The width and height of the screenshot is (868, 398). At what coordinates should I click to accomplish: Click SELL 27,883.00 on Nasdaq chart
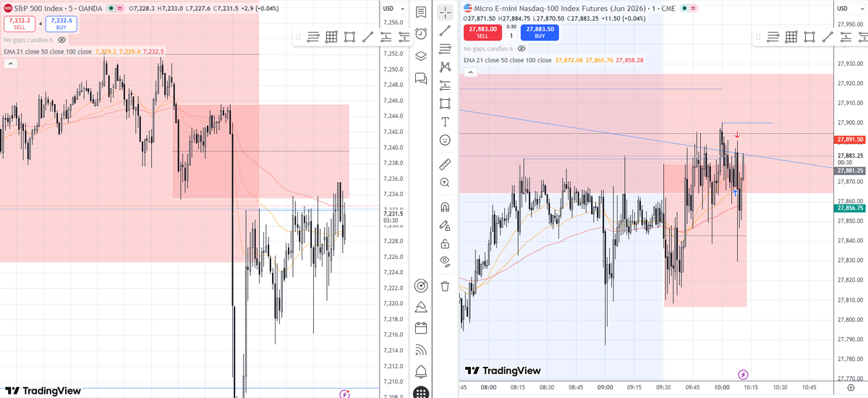point(482,31)
